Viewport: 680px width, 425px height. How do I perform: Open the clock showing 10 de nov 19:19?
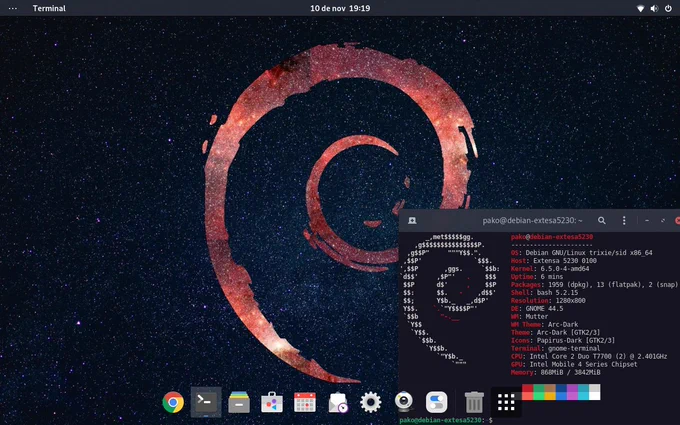tap(340, 8)
